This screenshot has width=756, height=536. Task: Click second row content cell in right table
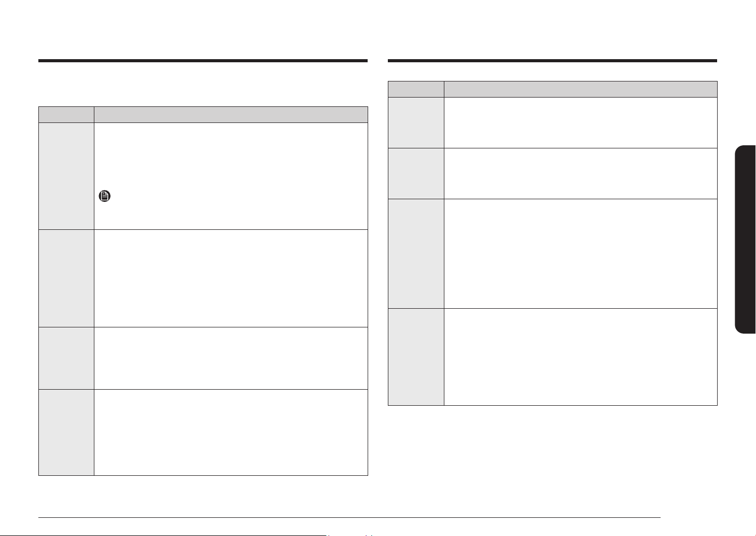point(580,173)
